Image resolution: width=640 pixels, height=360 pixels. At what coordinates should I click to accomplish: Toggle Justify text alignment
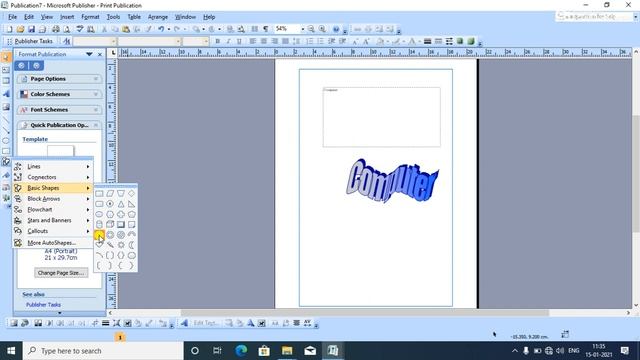click(285, 41)
